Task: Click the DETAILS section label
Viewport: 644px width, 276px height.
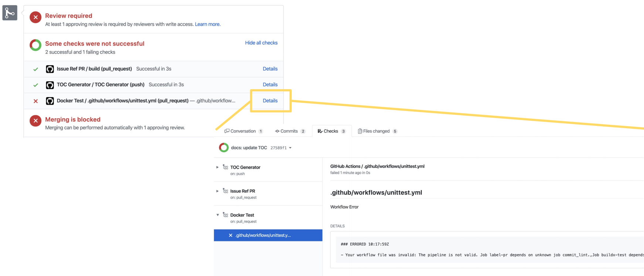Action: tap(337, 226)
